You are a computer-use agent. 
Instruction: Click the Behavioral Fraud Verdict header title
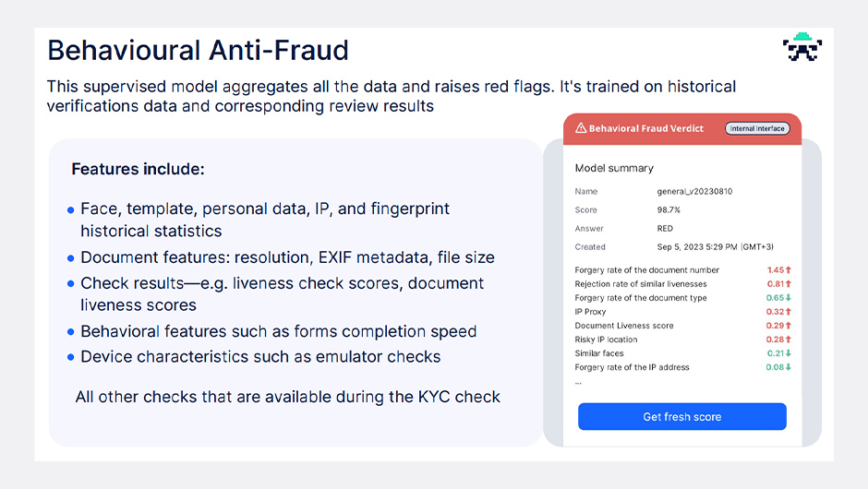coord(646,128)
